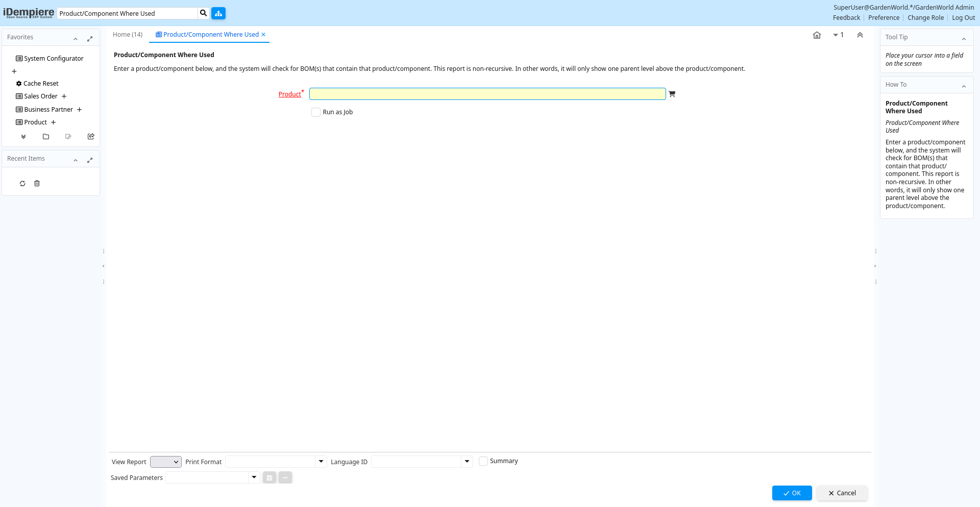The image size is (980, 507).
Task: Collapse the How To panel
Action: (x=964, y=86)
